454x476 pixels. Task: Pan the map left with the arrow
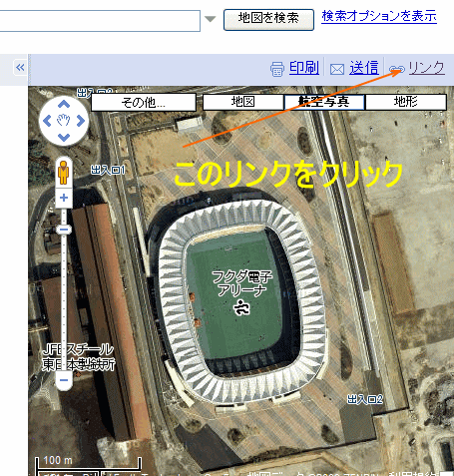pos(47,121)
